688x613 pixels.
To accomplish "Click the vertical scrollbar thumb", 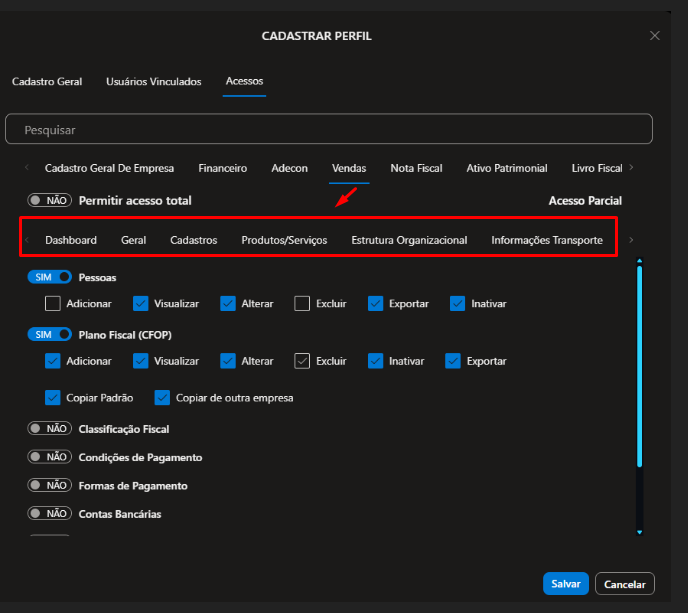I will 639,368.
